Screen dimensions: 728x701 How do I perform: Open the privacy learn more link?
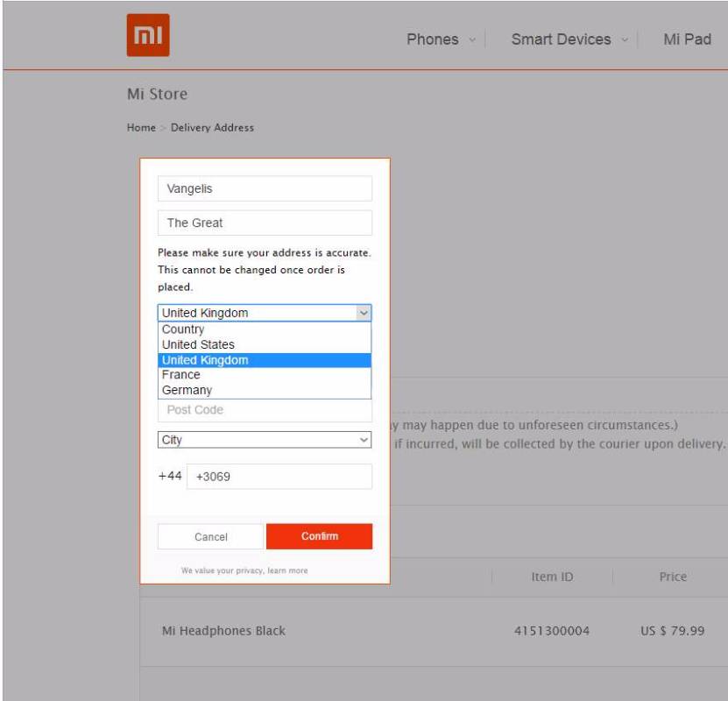pos(287,570)
